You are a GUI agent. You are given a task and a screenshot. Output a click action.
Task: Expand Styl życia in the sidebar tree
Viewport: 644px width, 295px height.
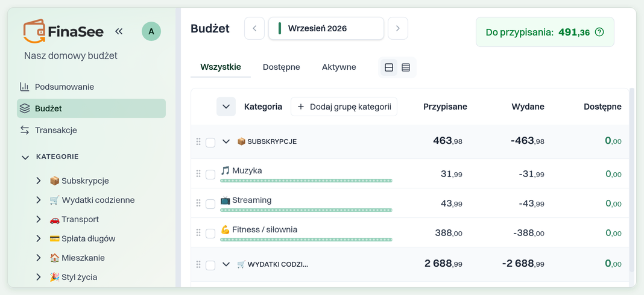[x=39, y=277]
